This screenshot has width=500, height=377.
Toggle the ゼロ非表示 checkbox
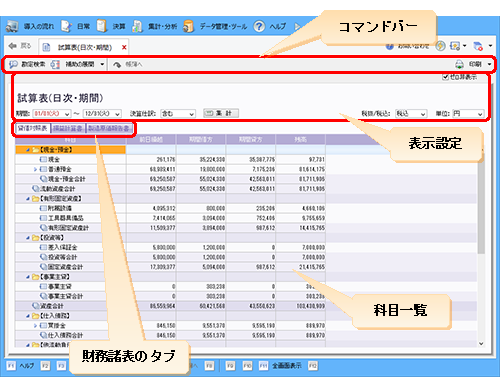tap(445, 77)
